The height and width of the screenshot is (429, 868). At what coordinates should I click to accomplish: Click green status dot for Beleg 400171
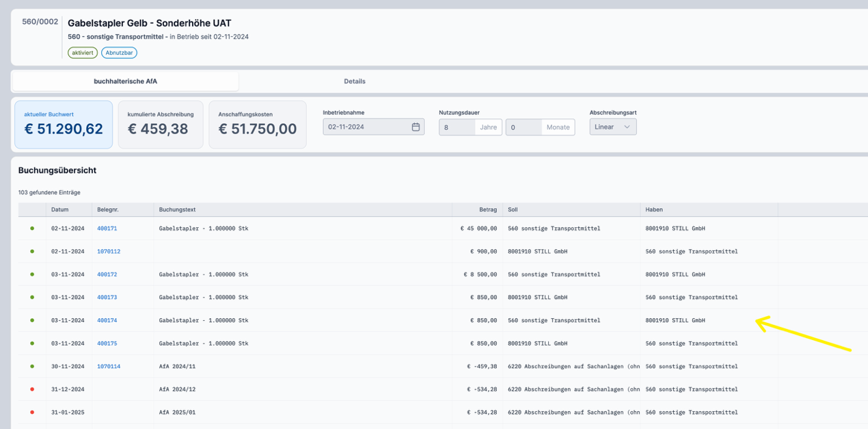[x=32, y=229]
